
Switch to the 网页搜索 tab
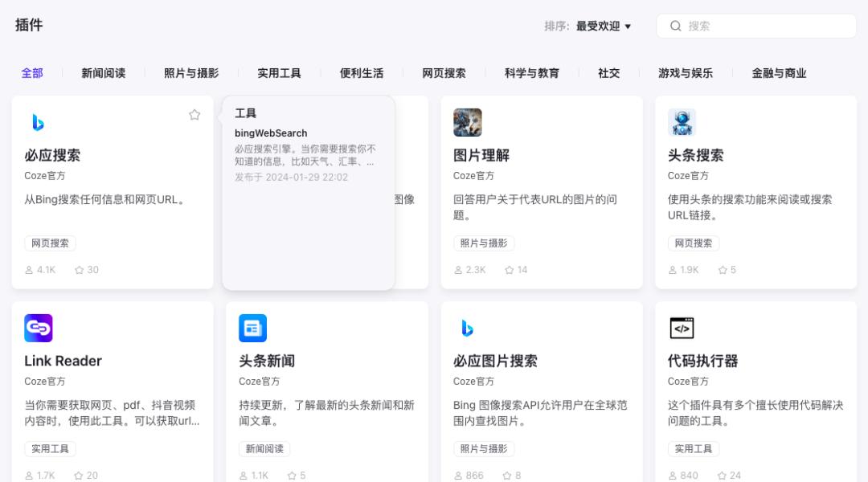click(x=444, y=73)
